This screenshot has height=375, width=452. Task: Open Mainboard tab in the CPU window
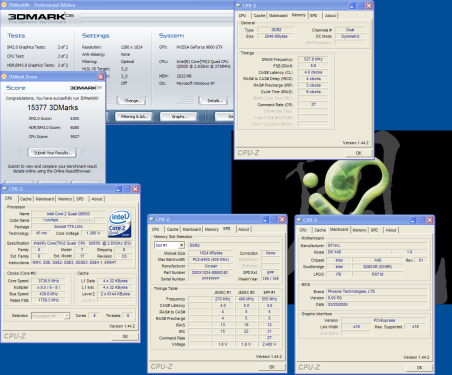[45, 199]
